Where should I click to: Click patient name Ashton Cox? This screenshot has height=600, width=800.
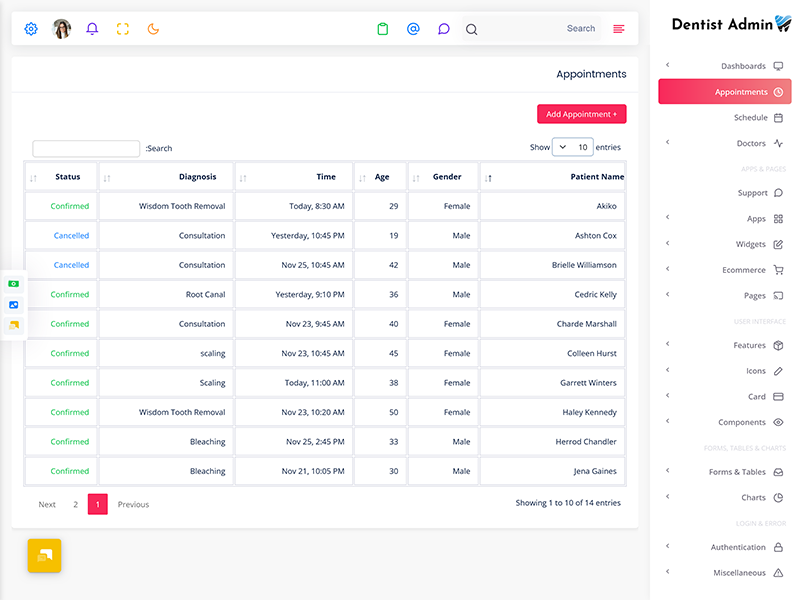coord(595,236)
